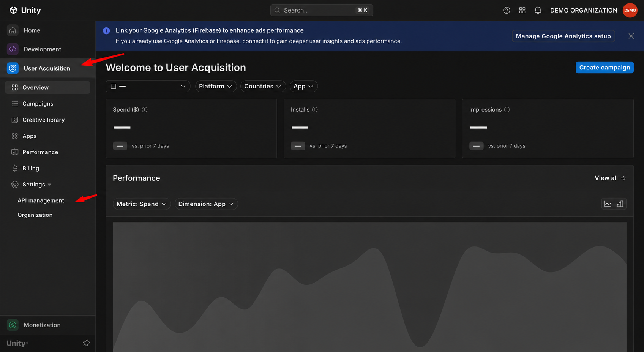This screenshot has width=644, height=352.
Task: Change the Metric: Spend dropdown
Action: (142, 204)
